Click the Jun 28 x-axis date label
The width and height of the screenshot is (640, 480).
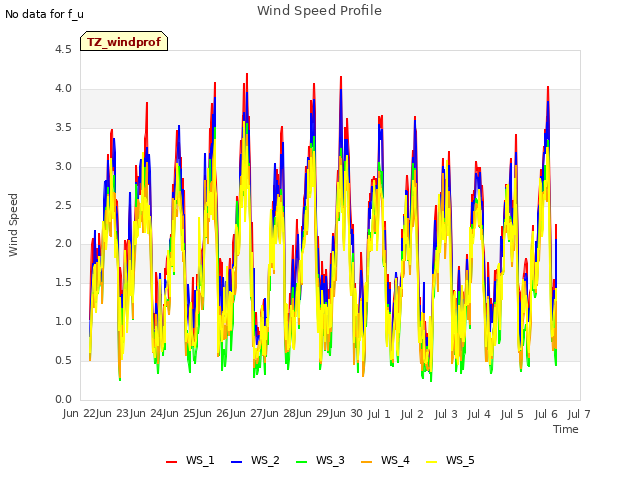pyautogui.click(x=280, y=413)
